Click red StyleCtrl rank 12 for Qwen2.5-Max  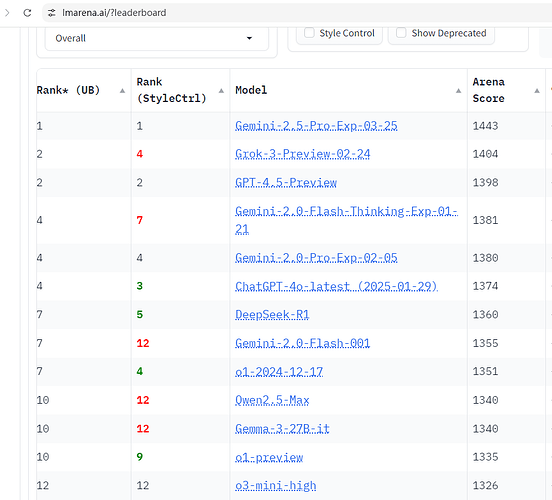coord(143,400)
